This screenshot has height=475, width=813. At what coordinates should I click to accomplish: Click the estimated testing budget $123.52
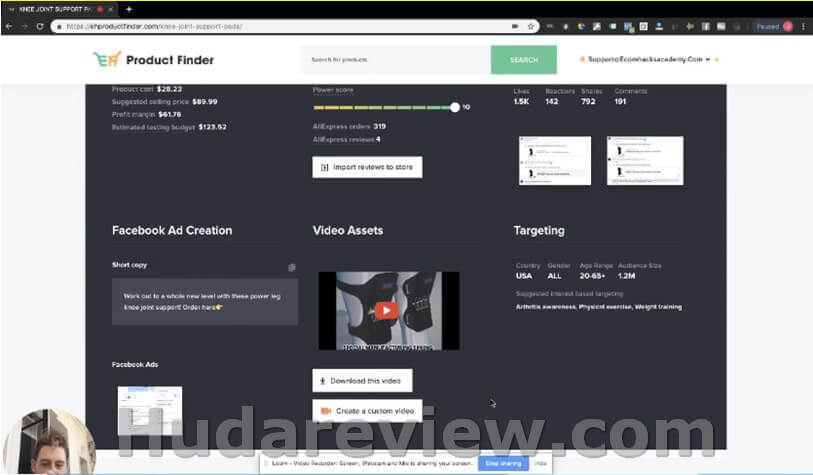point(213,127)
